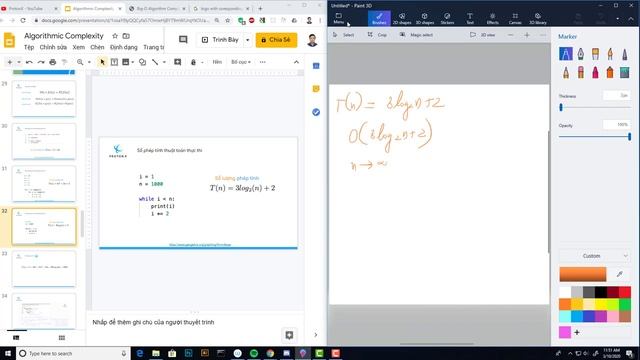
Task: Click the Trình Bày present button
Action: (220, 40)
